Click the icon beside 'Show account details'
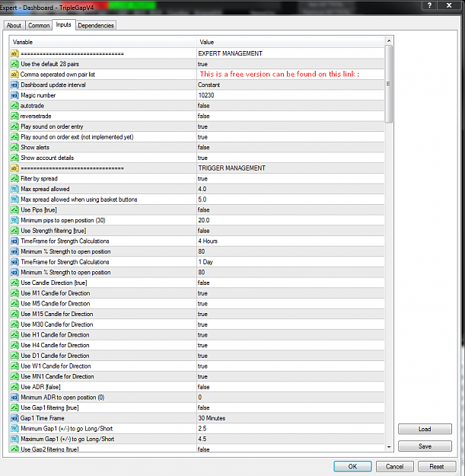Screen dimensions: 465x476 pyautogui.click(x=14, y=158)
